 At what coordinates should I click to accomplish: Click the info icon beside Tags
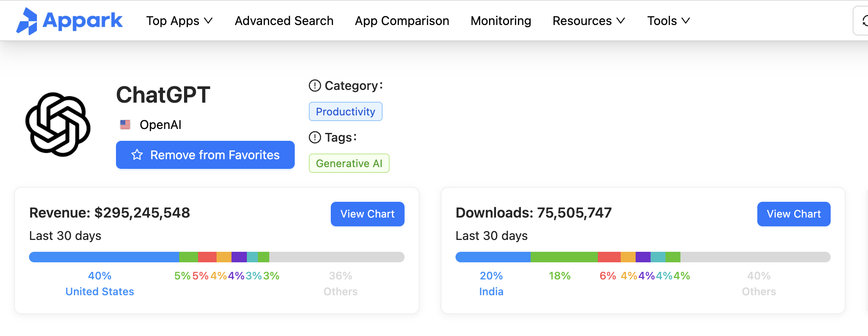(x=315, y=137)
